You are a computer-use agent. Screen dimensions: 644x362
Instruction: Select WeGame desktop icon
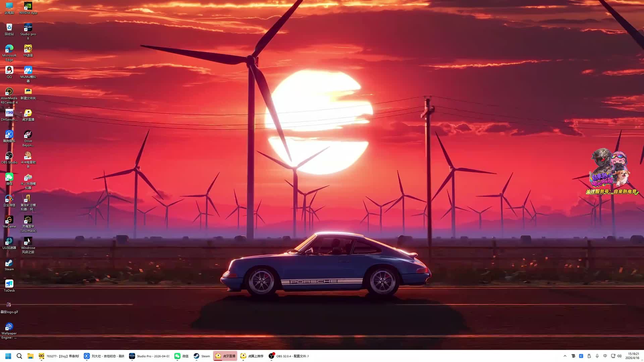[9, 220]
